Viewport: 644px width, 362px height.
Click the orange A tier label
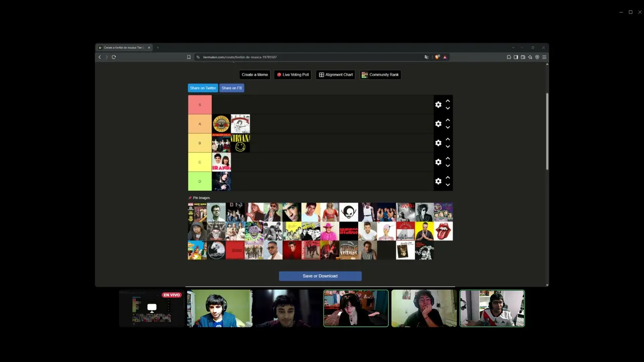[200, 124]
